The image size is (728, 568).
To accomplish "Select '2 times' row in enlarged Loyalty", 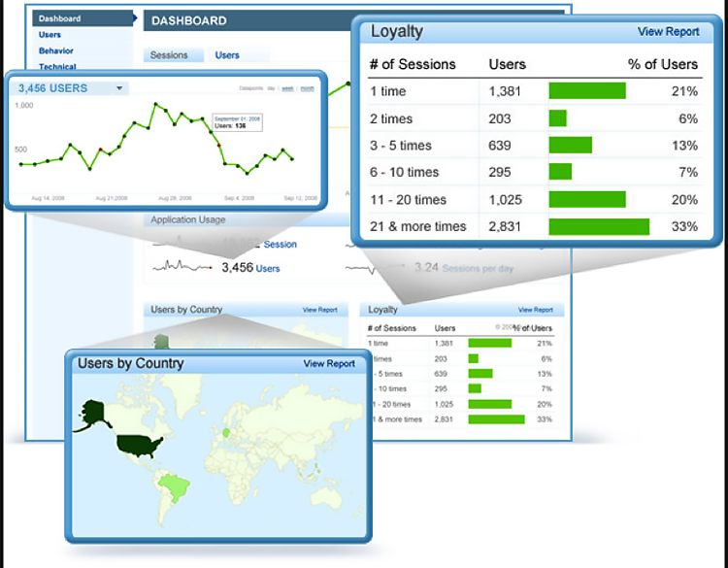I will 535,118.
